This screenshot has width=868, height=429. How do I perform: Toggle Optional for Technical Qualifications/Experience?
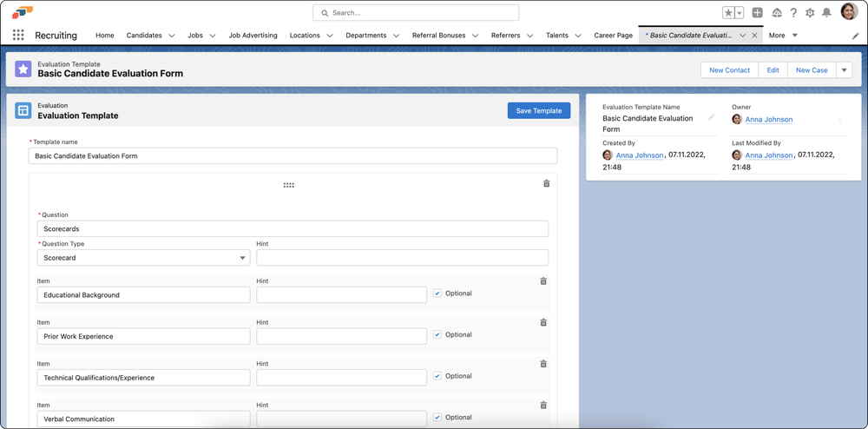point(437,376)
